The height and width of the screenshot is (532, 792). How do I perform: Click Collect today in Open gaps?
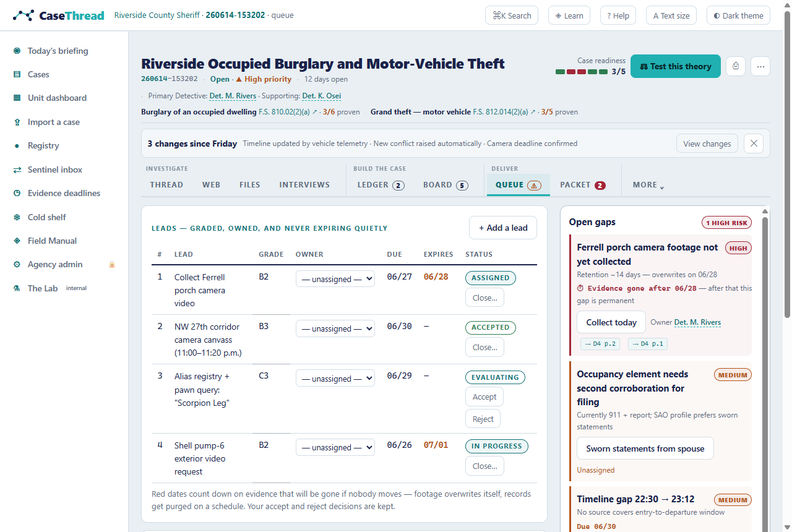tap(611, 322)
